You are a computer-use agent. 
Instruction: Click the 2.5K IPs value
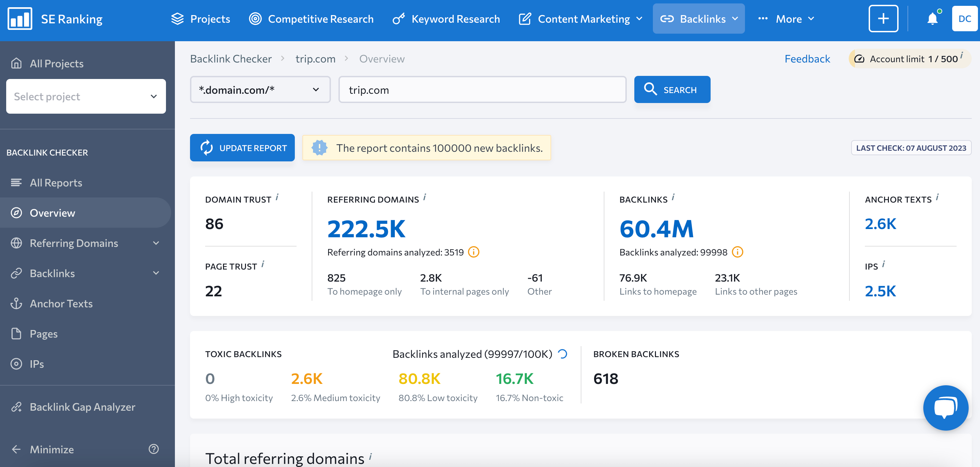click(x=881, y=291)
